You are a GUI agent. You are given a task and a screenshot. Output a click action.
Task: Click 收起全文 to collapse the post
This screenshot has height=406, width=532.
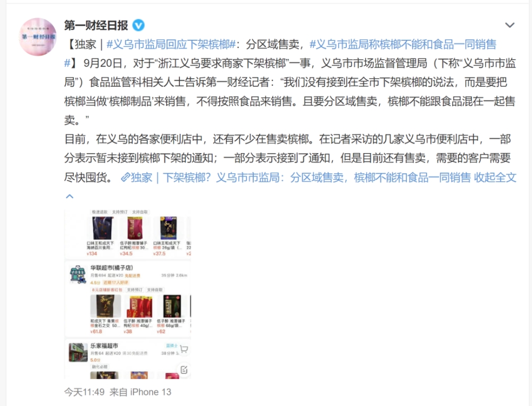point(495,177)
